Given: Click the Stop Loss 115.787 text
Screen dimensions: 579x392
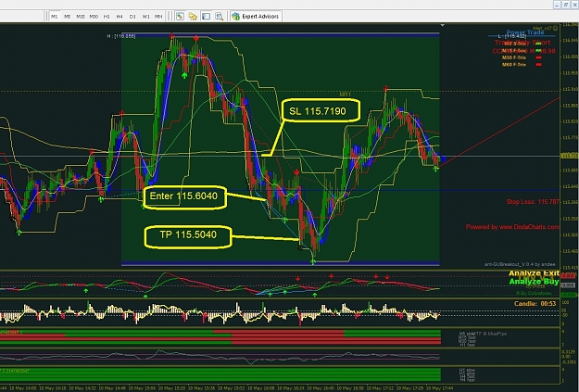Looking at the screenshot, I should pos(533,202).
